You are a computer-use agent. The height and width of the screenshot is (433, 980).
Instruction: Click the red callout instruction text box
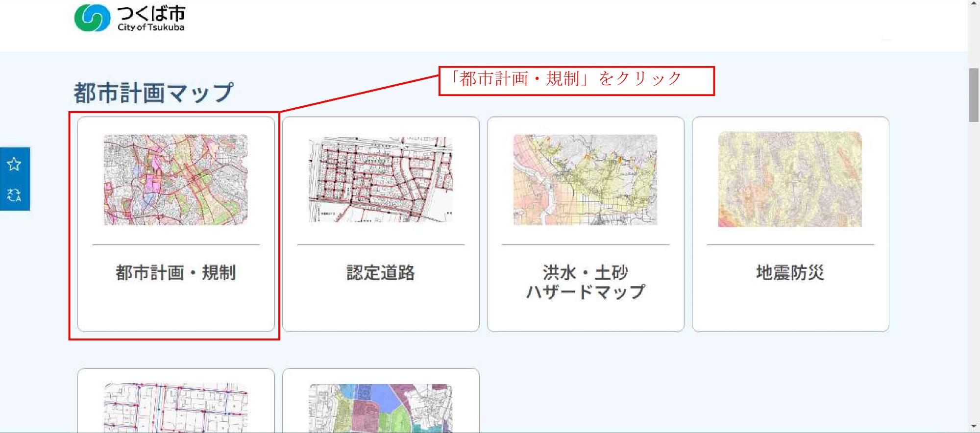(576, 81)
